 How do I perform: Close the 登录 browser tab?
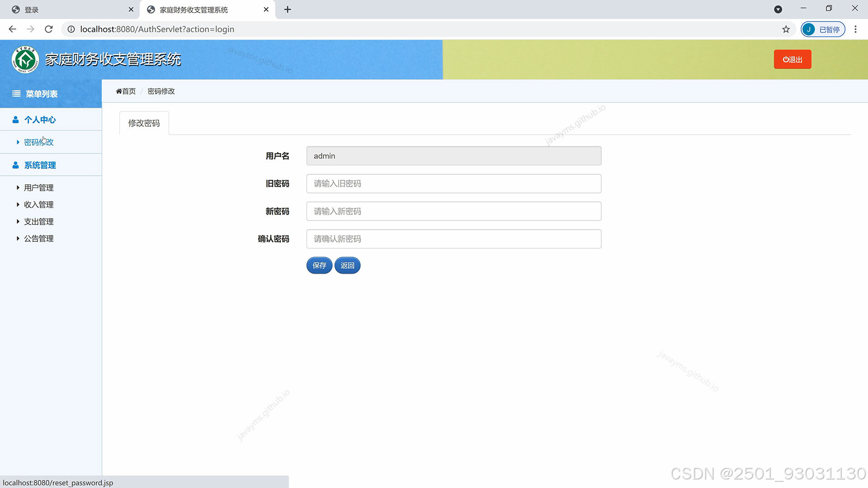click(x=131, y=9)
